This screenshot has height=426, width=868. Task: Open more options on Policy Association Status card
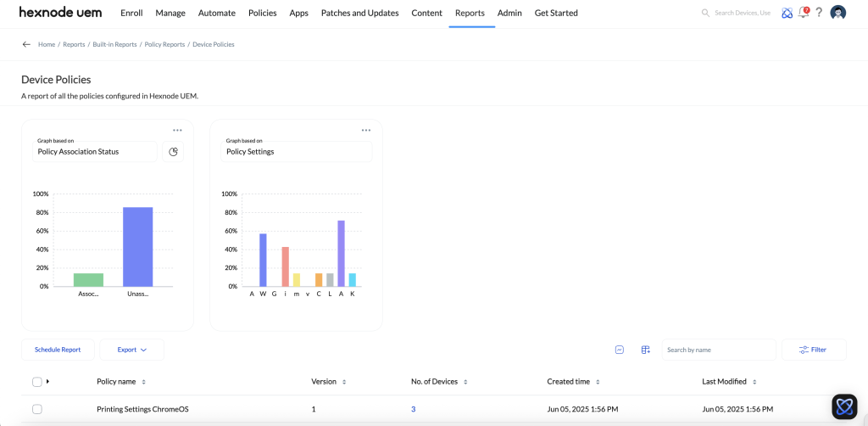[177, 130]
